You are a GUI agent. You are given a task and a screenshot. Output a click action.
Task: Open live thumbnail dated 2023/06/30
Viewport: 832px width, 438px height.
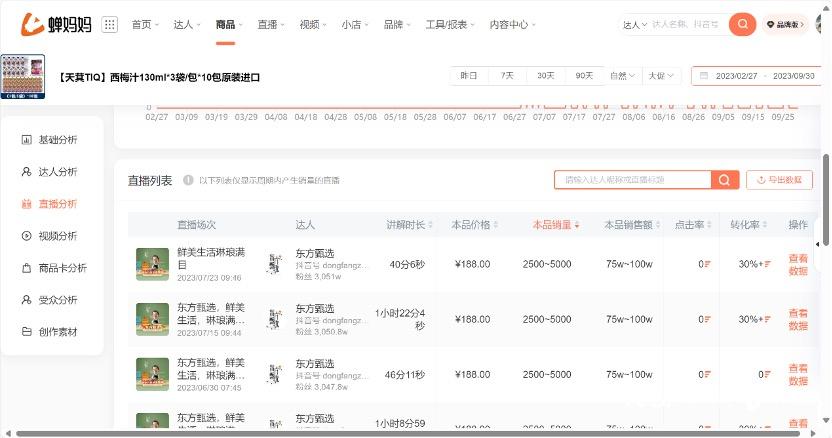(152, 374)
